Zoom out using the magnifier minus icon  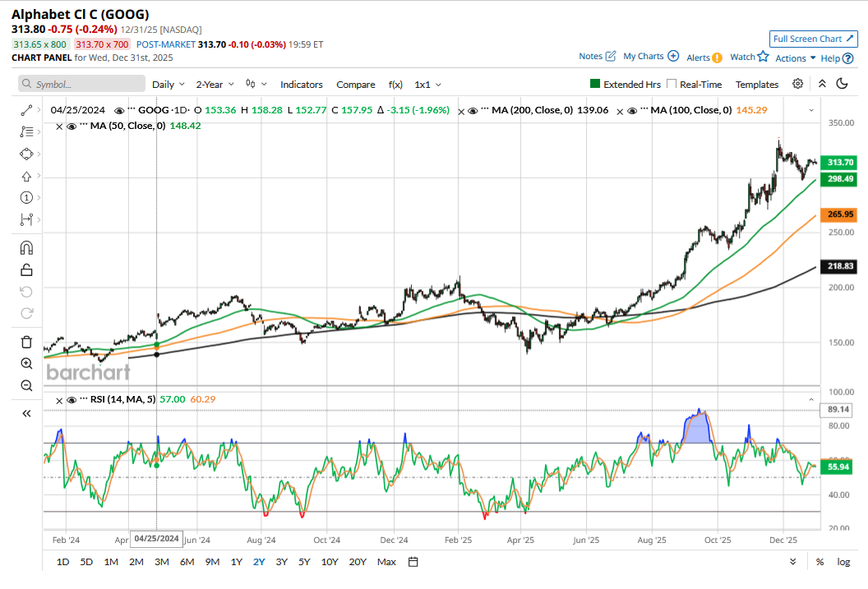coord(25,385)
